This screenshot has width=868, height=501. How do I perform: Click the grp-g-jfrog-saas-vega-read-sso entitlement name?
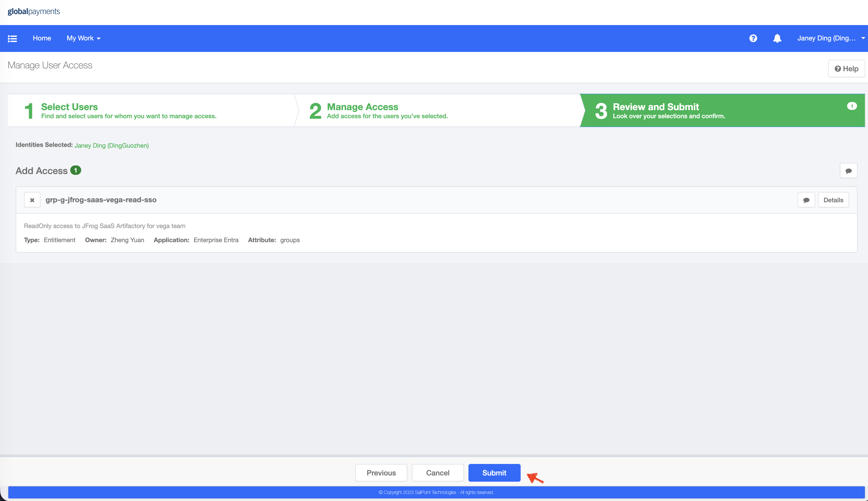pyautogui.click(x=101, y=200)
